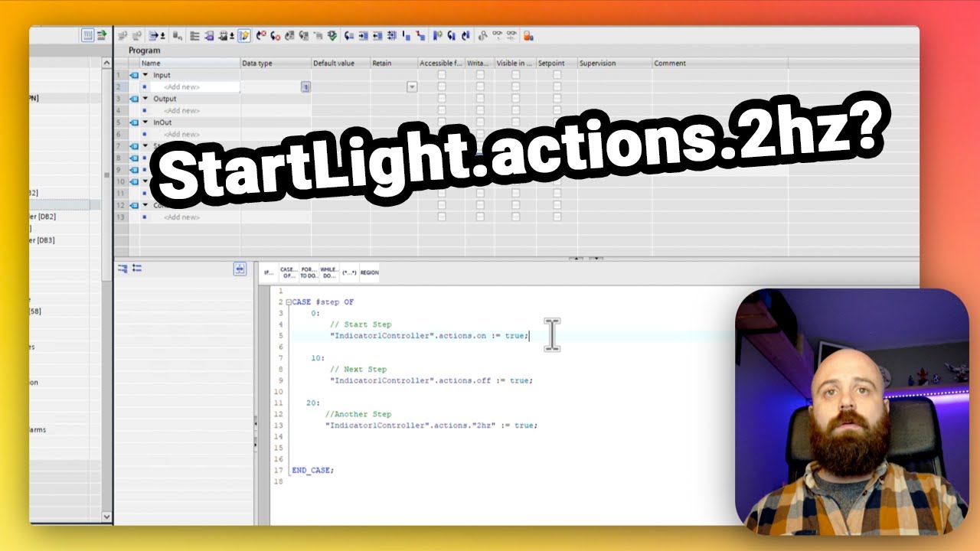
Task: Click the project tree scroll-up arrow
Action: [106, 62]
